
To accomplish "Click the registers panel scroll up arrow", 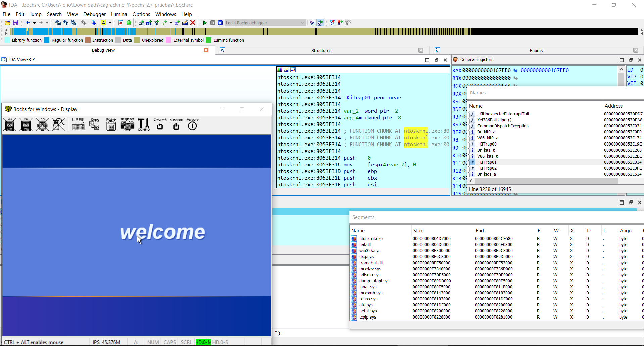I will 621,69.
